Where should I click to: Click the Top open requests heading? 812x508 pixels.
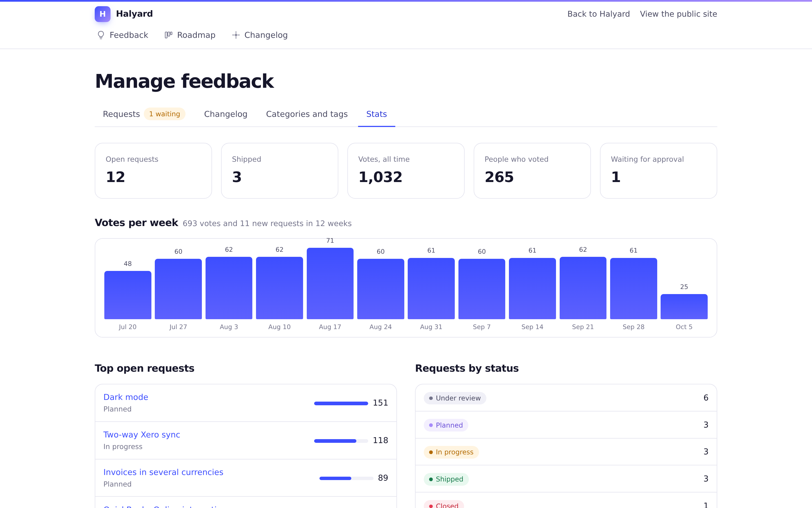(144, 368)
